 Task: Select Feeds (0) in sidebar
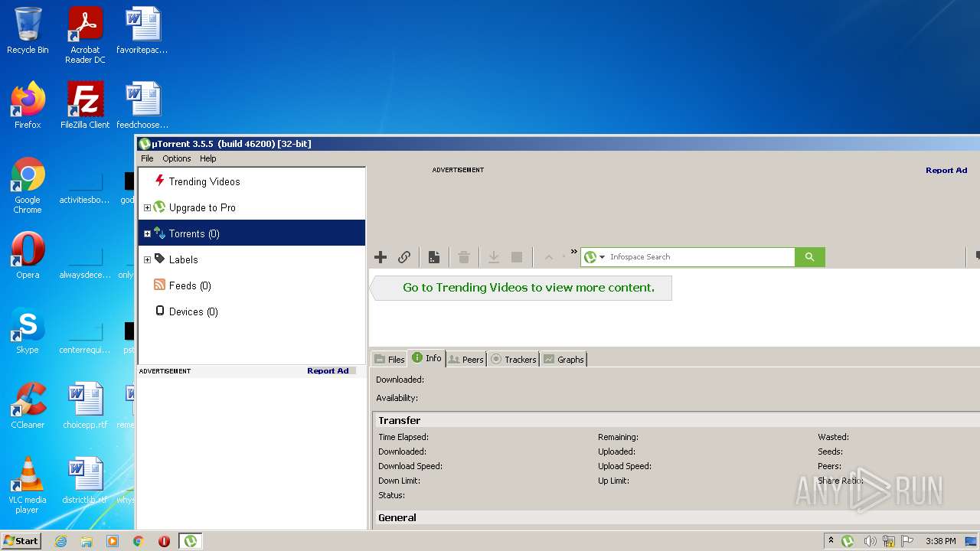(x=190, y=285)
